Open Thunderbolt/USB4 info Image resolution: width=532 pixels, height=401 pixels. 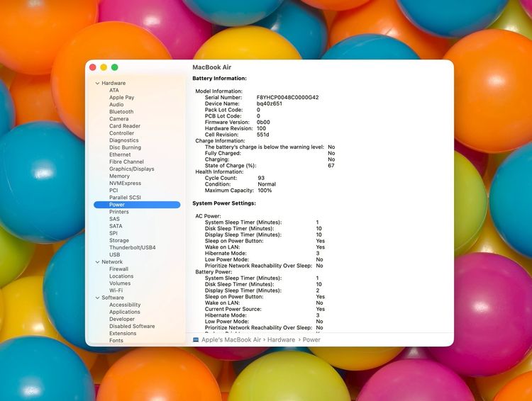pos(133,247)
